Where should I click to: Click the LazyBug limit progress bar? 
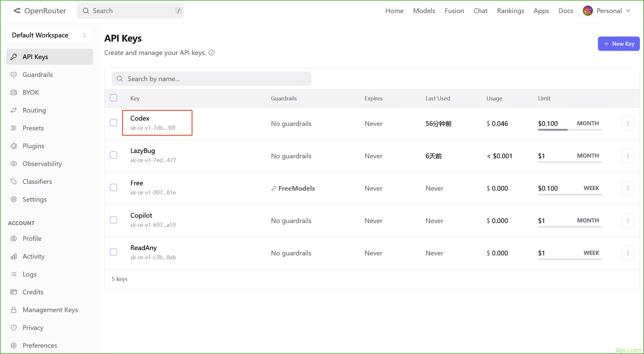pyautogui.click(x=570, y=162)
